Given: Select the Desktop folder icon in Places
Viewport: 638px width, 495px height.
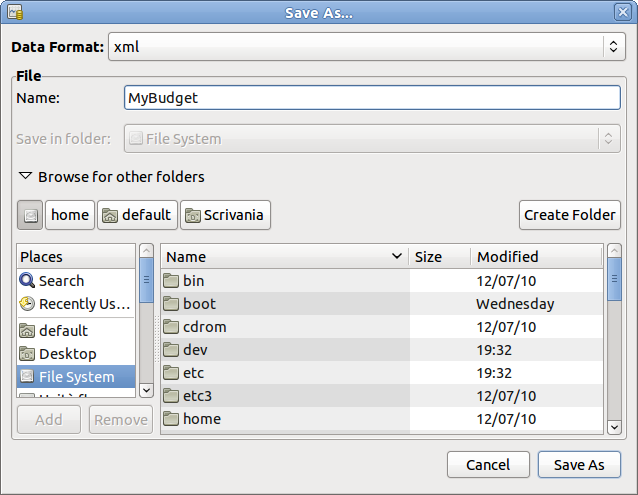Looking at the screenshot, I should click(x=27, y=354).
